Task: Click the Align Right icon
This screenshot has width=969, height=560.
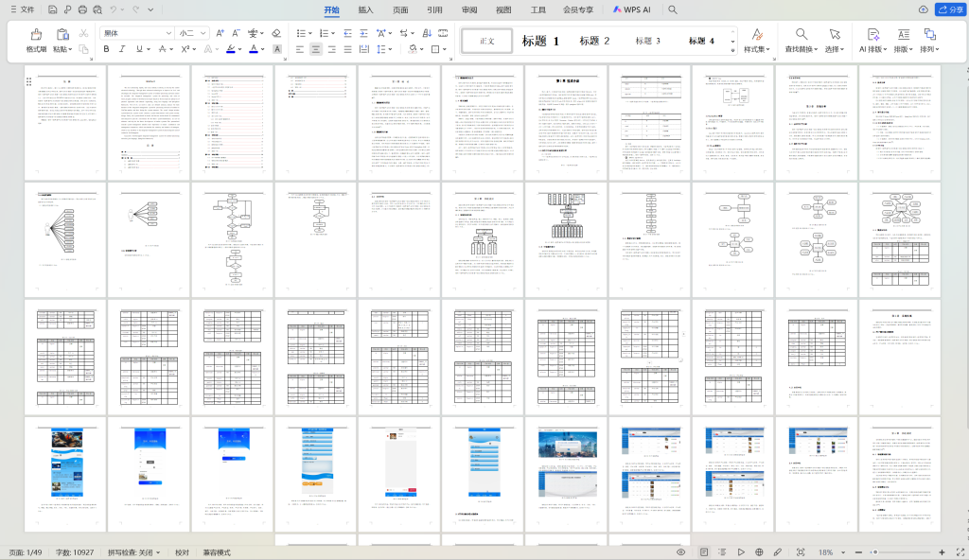Action: tap(332, 49)
